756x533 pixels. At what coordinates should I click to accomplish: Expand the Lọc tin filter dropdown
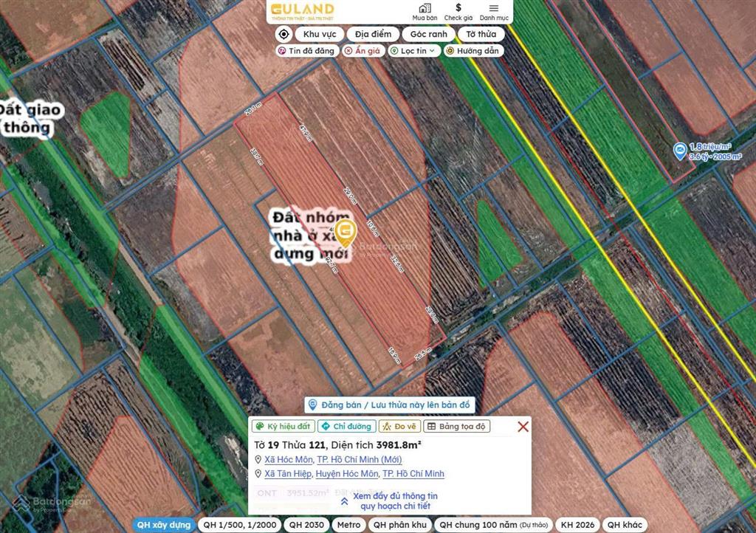click(413, 51)
